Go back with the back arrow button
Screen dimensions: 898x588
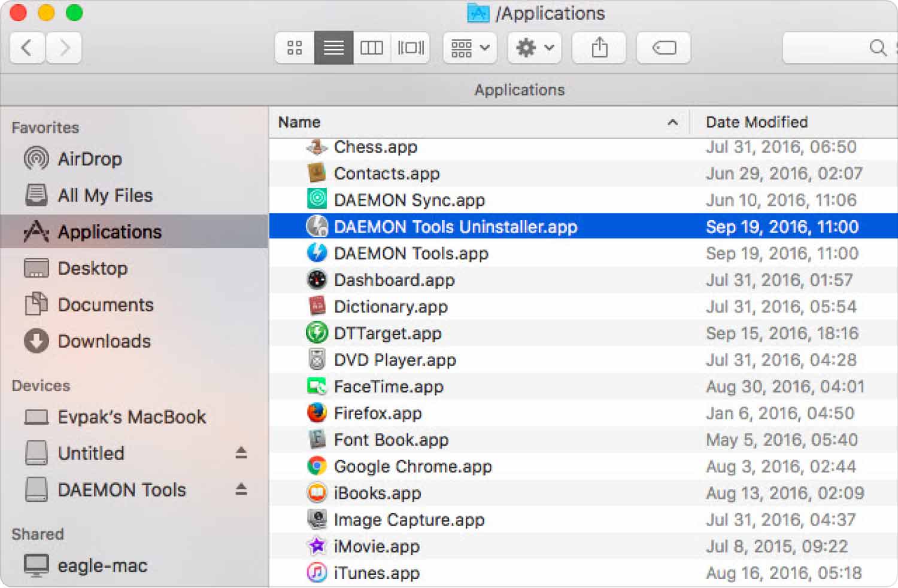point(27,47)
